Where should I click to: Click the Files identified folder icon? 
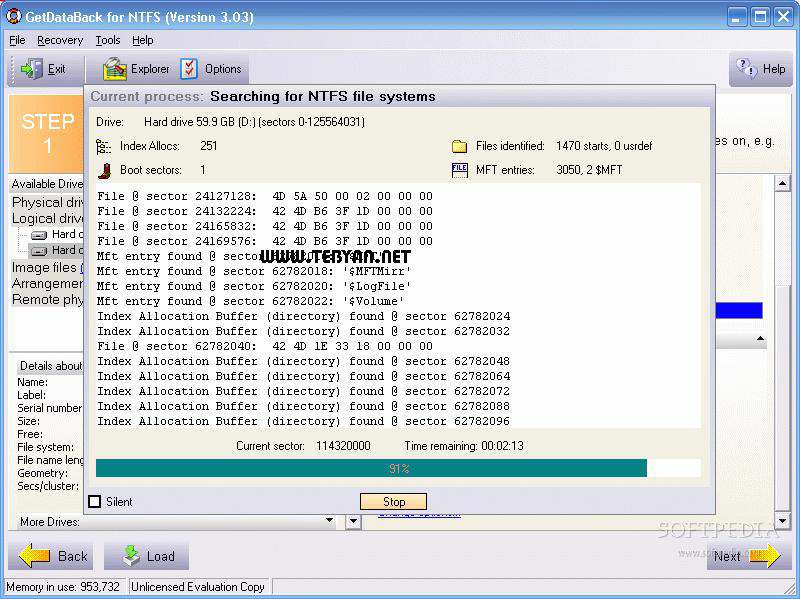coord(459,146)
